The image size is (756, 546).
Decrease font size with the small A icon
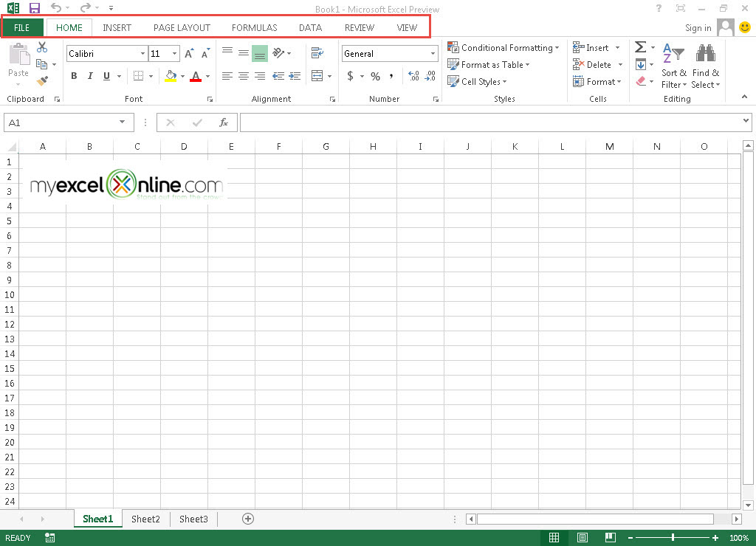(206, 53)
